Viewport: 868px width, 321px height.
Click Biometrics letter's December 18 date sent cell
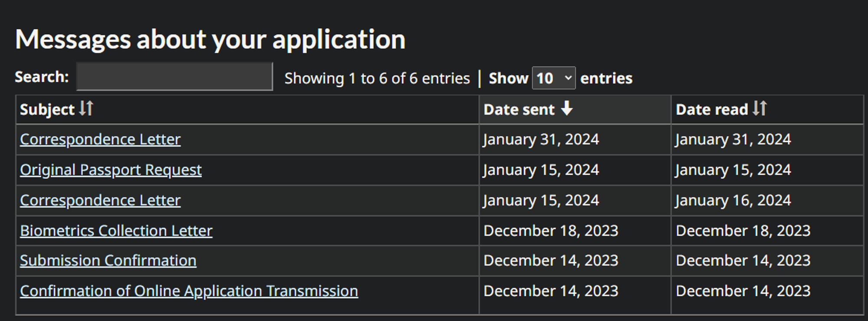(x=551, y=231)
